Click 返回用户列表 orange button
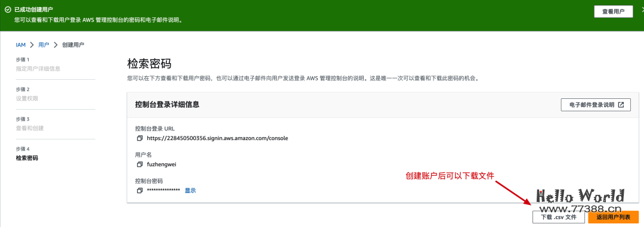This screenshot has height=227, width=644. 613,217
